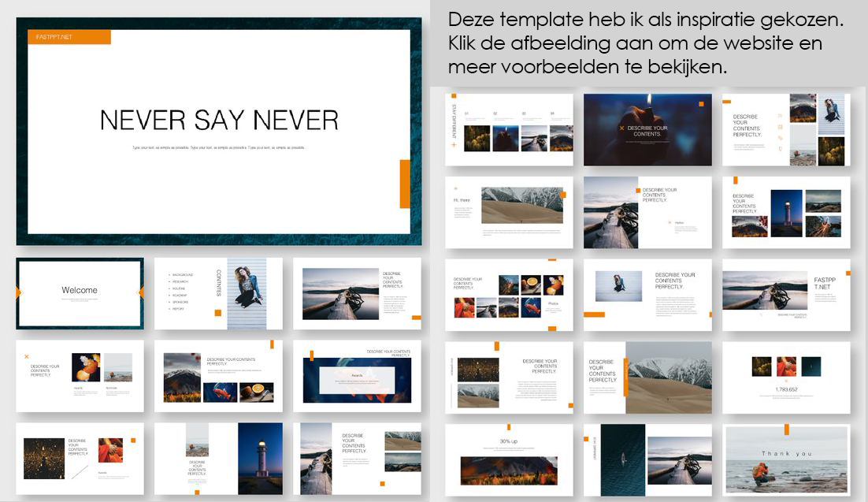The width and height of the screenshot is (868, 502).
Task: Open slide with mountain, fish and orange photos
Action: [218, 376]
